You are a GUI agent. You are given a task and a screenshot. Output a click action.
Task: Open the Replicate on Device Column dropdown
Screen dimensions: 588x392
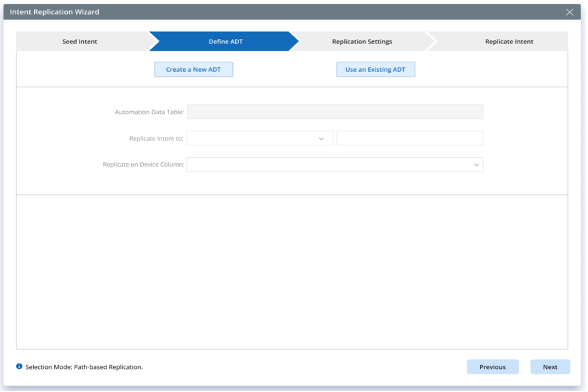(335, 165)
